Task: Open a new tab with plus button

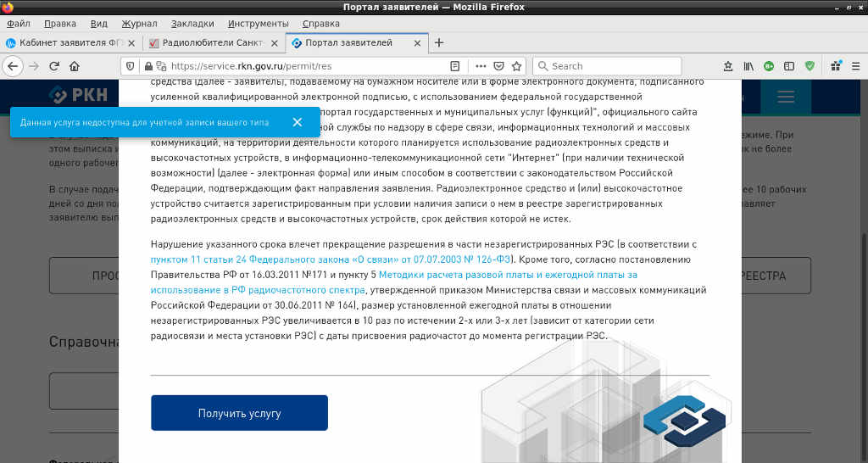Action: [x=439, y=42]
